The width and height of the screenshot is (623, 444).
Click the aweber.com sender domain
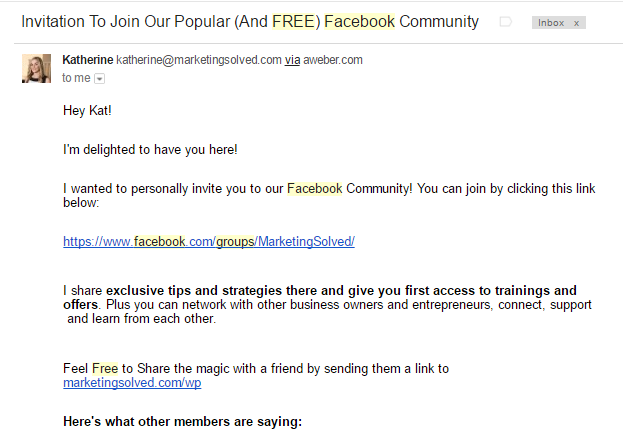333,60
